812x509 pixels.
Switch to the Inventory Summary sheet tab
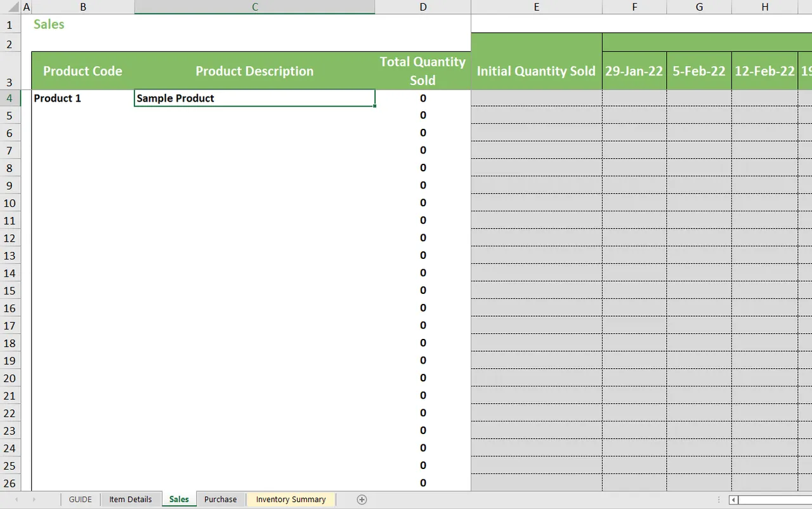pos(291,499)
